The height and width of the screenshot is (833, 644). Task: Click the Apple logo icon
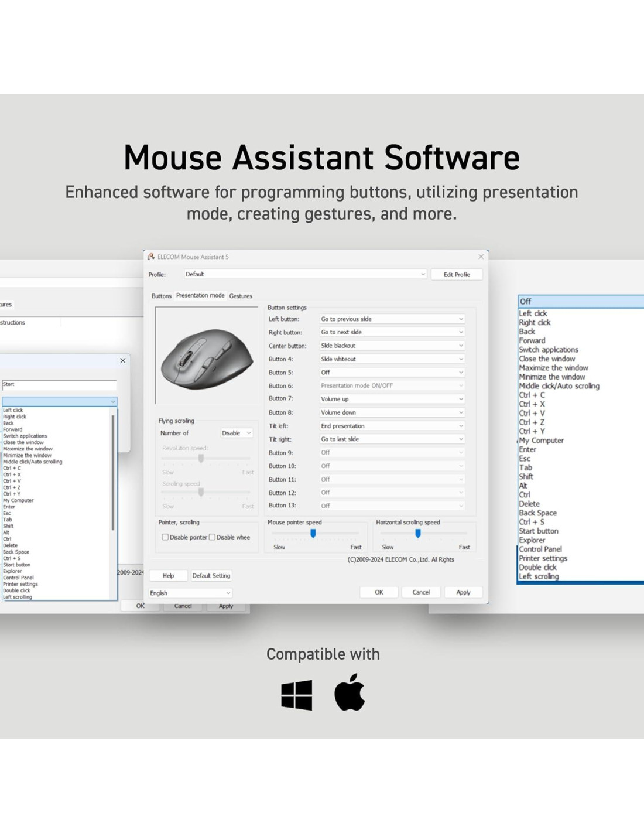click(x=350, y=692)
